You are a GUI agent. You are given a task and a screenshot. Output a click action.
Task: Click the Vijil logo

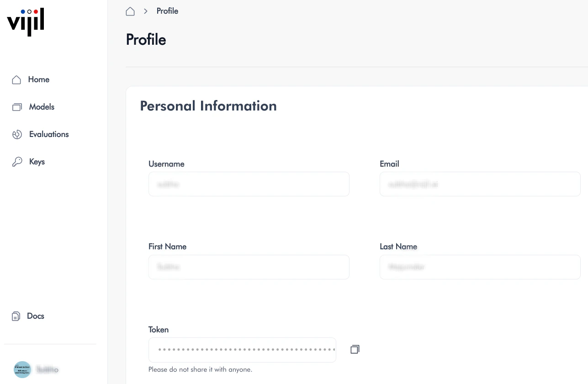point(25,22)
